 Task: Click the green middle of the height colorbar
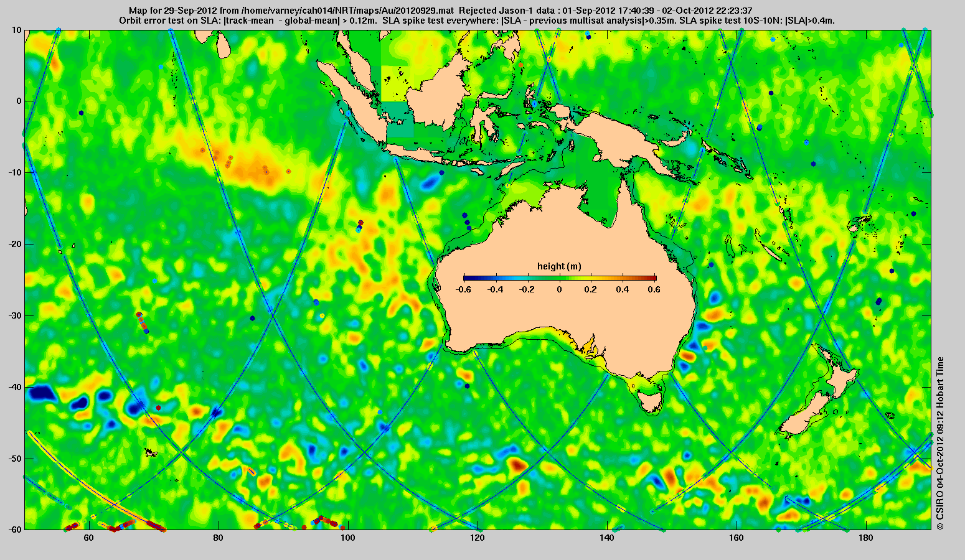click(560, 278)
